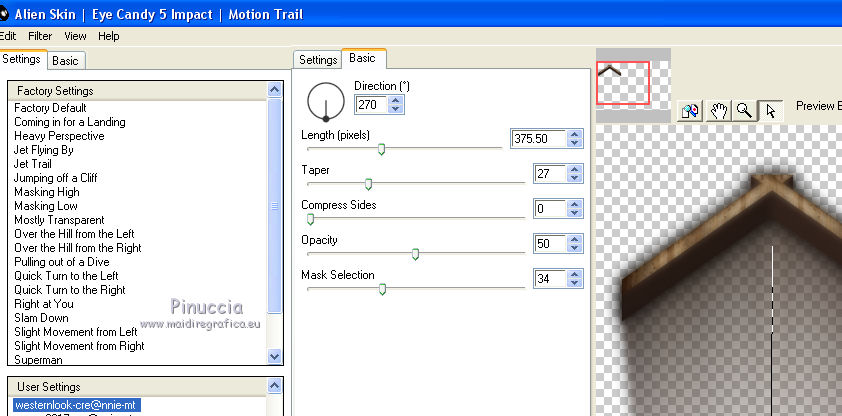
Task: Decrease Opacity value with down arrow
Action: coord(575,248)
